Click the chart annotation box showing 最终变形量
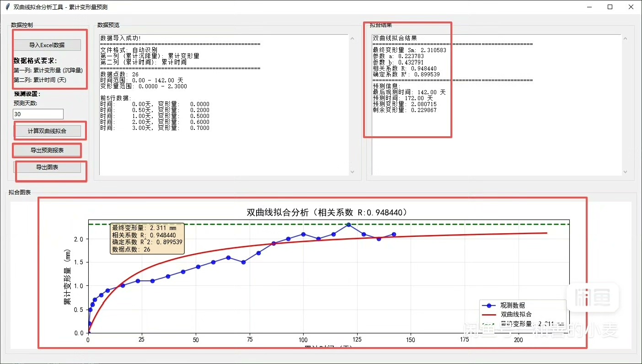 147,238
